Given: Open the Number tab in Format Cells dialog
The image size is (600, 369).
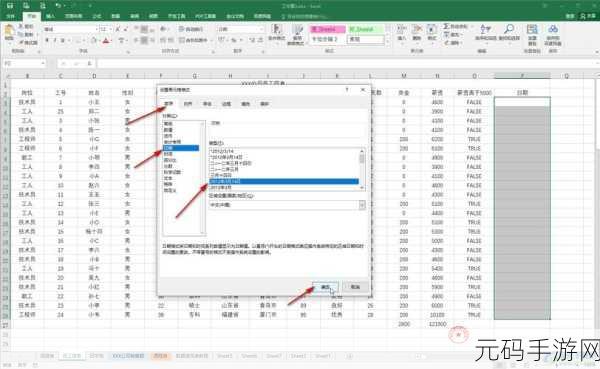Looking at the screenshot, I should coord(168,104).
